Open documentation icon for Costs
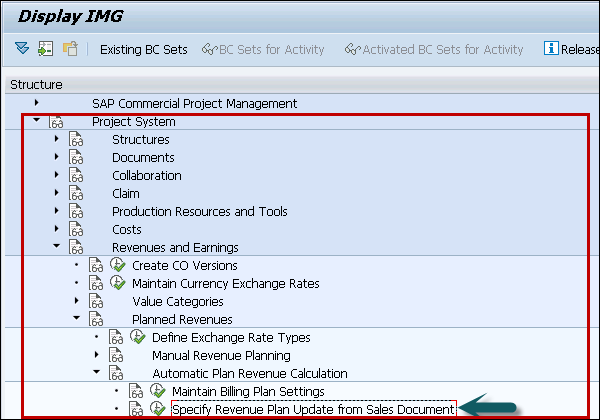This screenshot has height=420, width=600. point(76,229)
